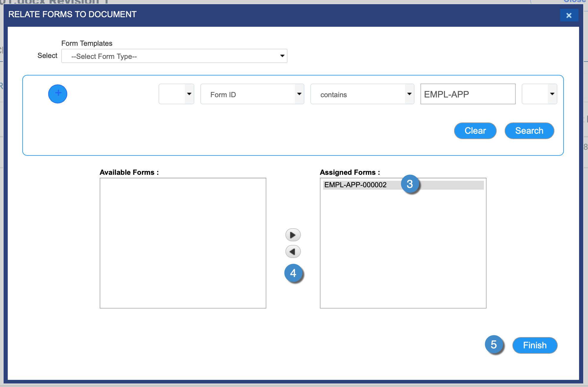Click step 4 marker badge
Viewport: 588px width, 387px height.
(293, 273)
